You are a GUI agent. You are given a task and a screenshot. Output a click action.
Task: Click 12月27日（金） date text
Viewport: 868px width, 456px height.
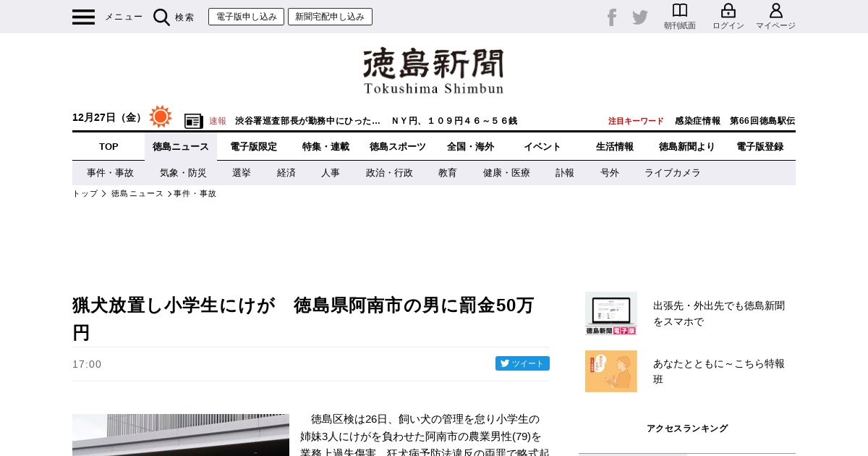[x=109, y=117]
